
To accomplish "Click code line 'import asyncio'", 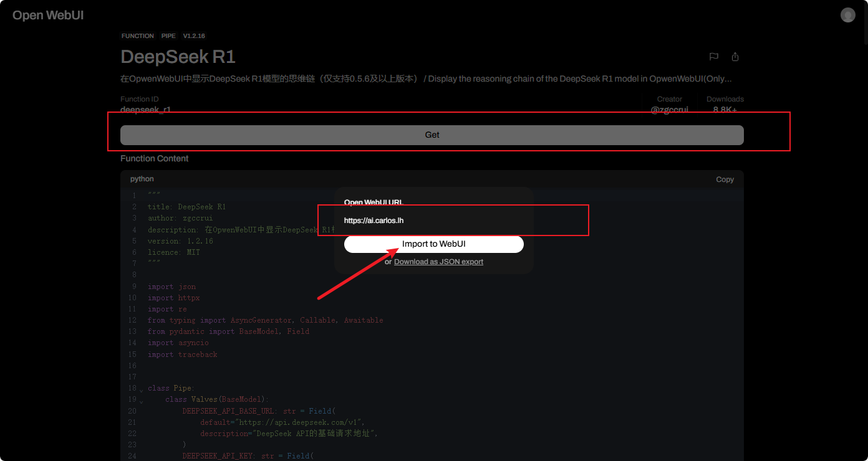I will pyautogui.click(x=178, y=343).
